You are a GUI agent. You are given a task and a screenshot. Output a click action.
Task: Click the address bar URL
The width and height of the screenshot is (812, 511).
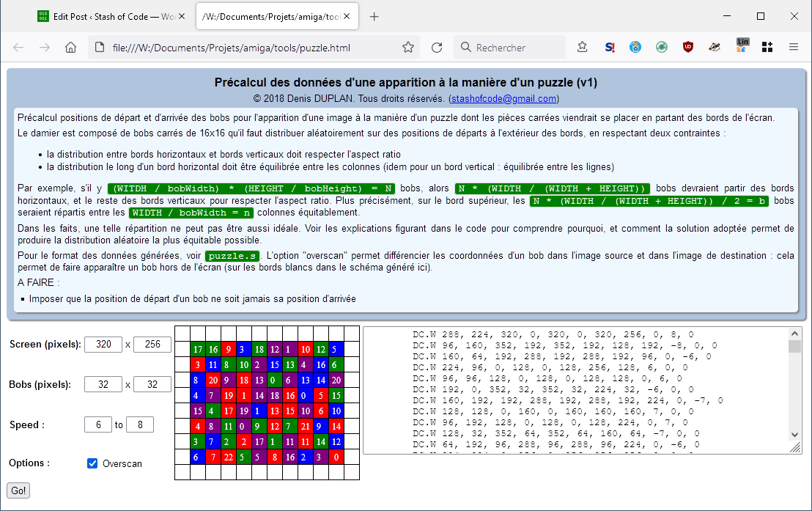point(232,48)
